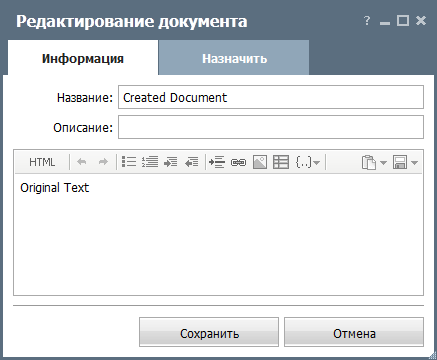437x360 pixels.
Task: Maximize the document editing dialog
Action: coord(403,21)
